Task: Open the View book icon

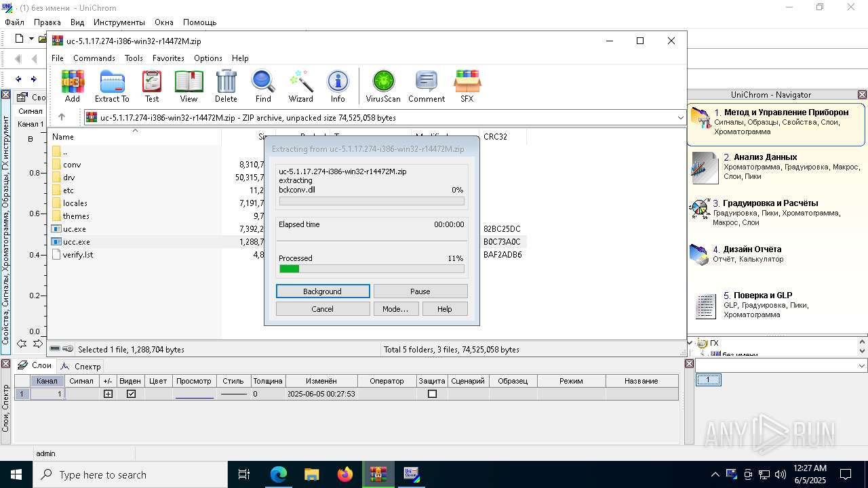Action: 189,86
